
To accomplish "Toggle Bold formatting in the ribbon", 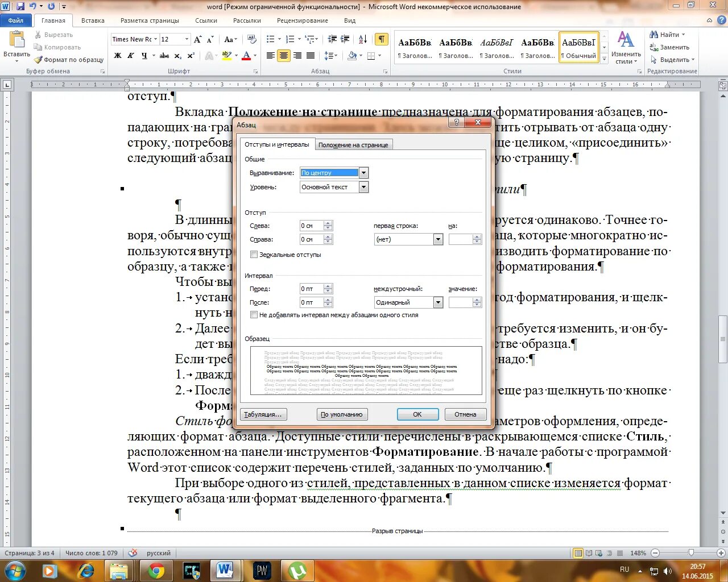I will click(118, 56).
